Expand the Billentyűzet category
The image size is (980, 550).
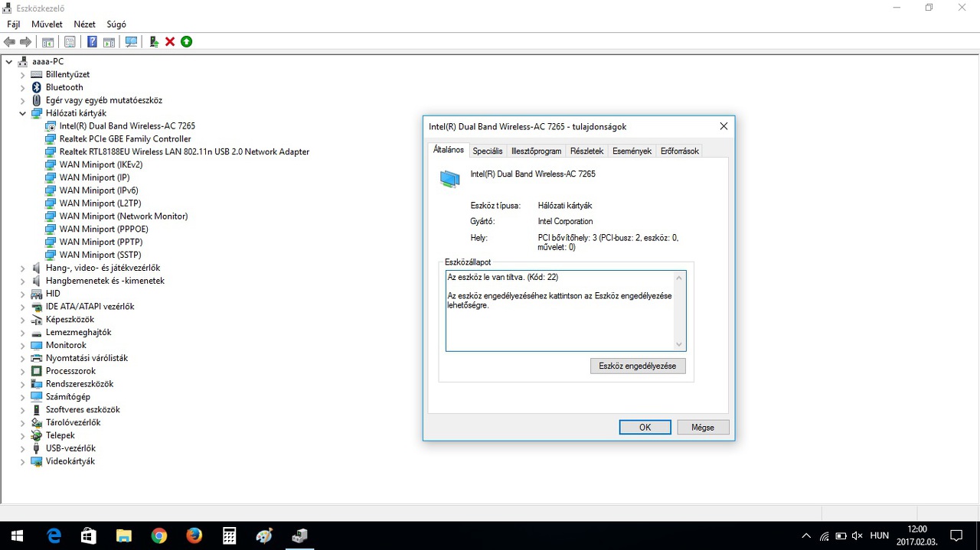(x=23, y=74)
